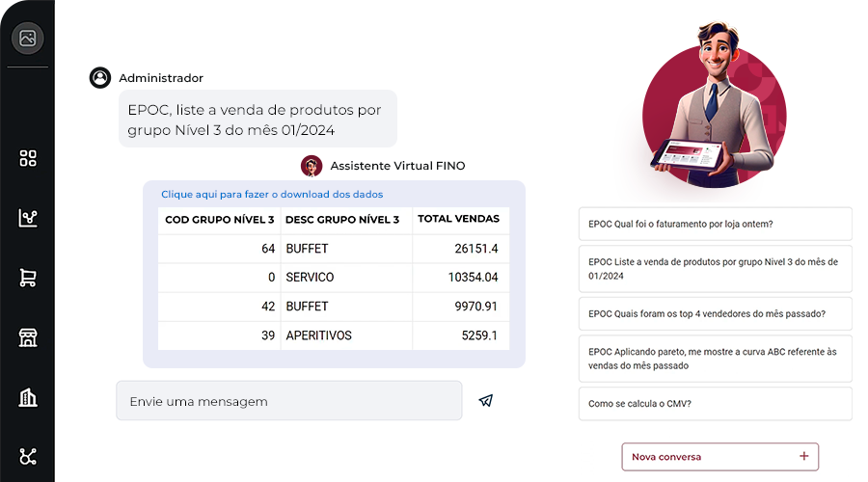Select suggestion Como se calcula o CMV

(x=716, y=404)
